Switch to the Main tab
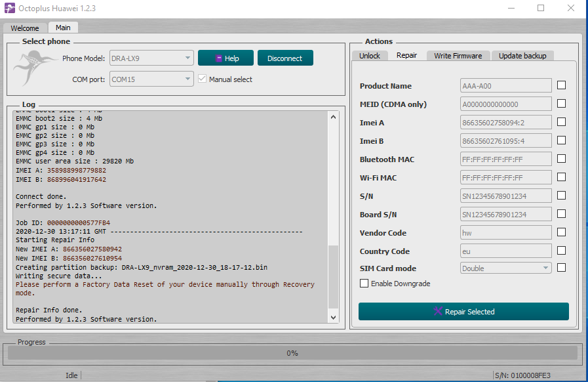Screen dimensions: 588x382 coord(63,28)
